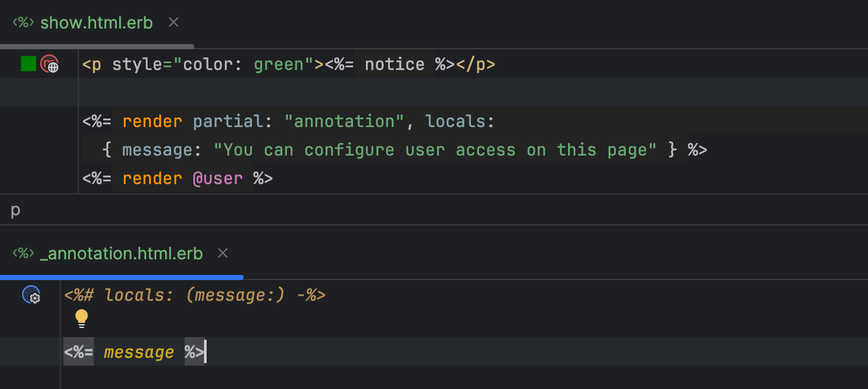Click the horizontal scrollbar under show.html.erb tab
The width and height of the screenshot is (868, 389).
coord(97,47)
